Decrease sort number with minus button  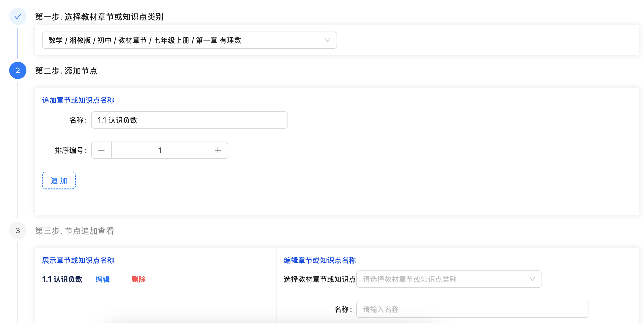click(101, 150)
